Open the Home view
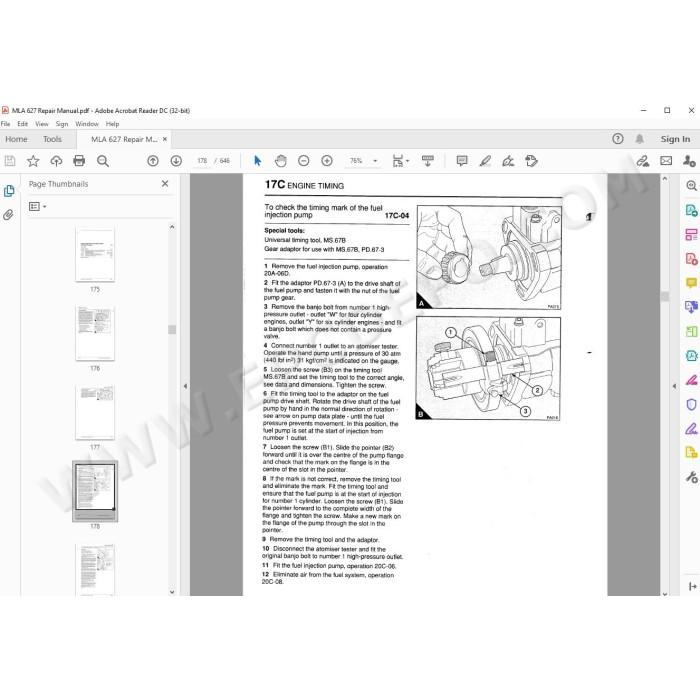The width and height of the screenshot is (700, 700). pyautogui.click(x=17, y=139)
